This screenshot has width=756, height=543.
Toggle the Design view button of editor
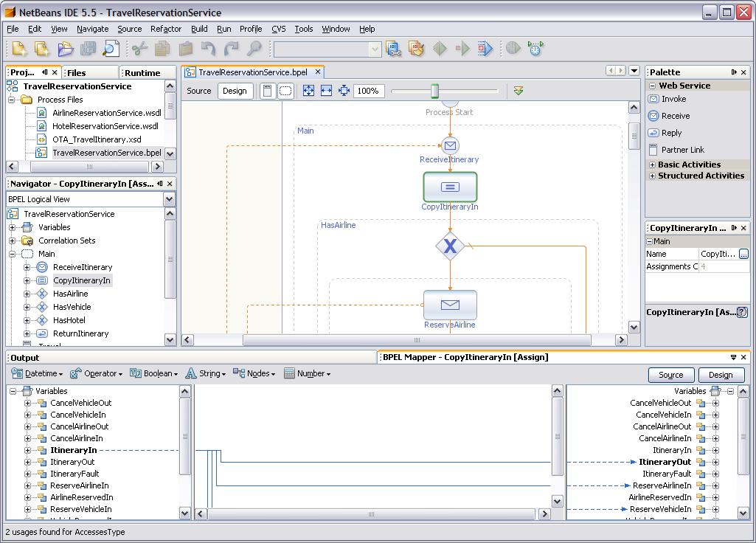point(235,91)
